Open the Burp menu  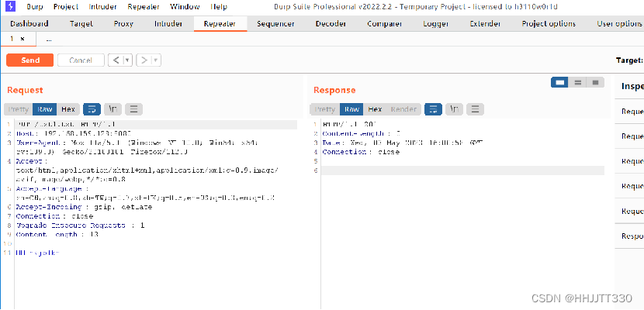pyautogui.click(x=34, y=6)
